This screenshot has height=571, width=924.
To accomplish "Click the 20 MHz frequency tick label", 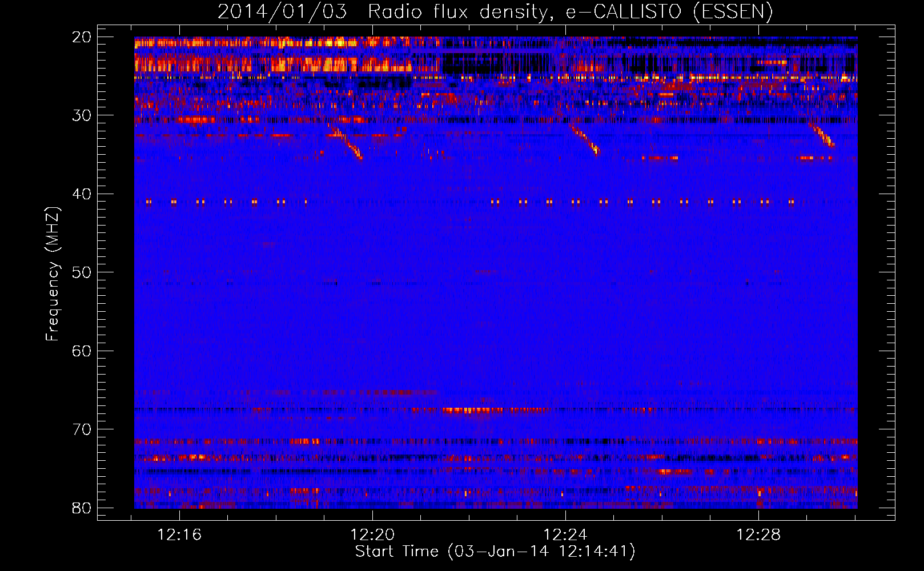I will pyautogui.click(x=82, y=37).
